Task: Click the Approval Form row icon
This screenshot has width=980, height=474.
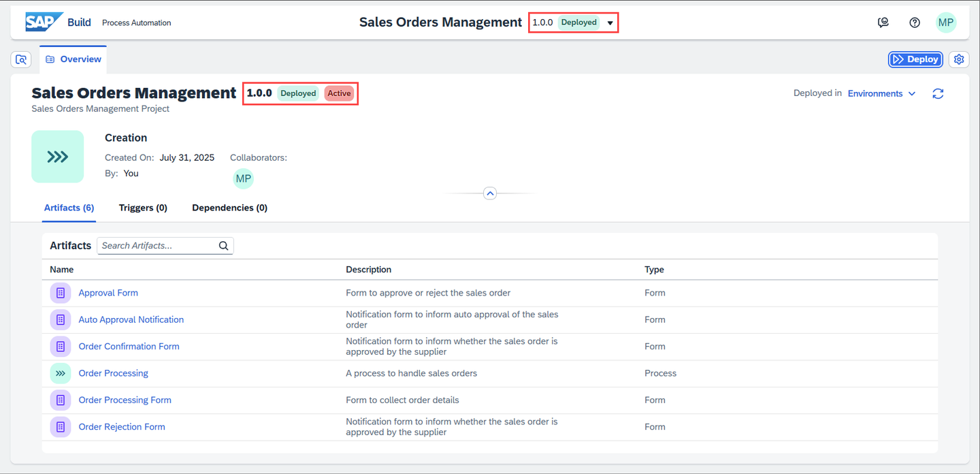Action: [61, 293]
